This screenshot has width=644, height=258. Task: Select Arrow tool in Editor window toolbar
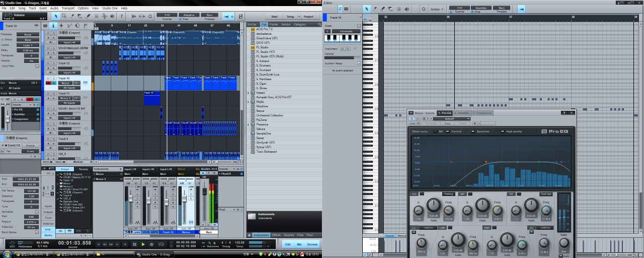367,9
